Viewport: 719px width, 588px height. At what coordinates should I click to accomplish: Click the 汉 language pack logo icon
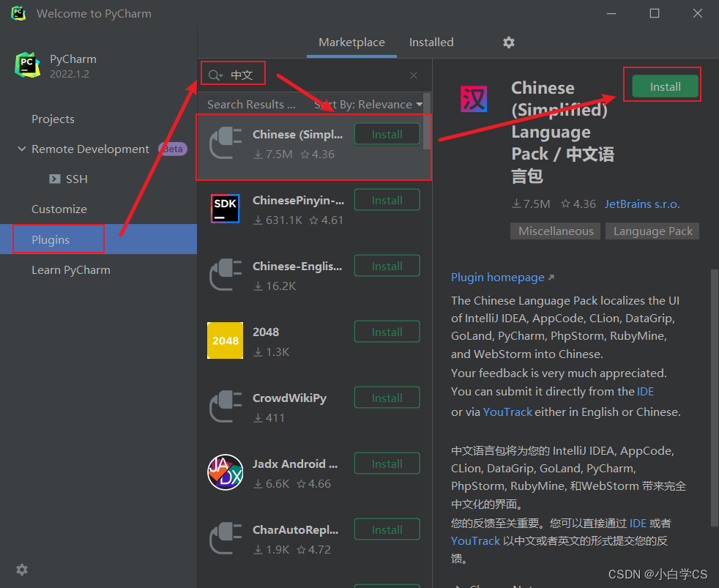pos(474,99)
